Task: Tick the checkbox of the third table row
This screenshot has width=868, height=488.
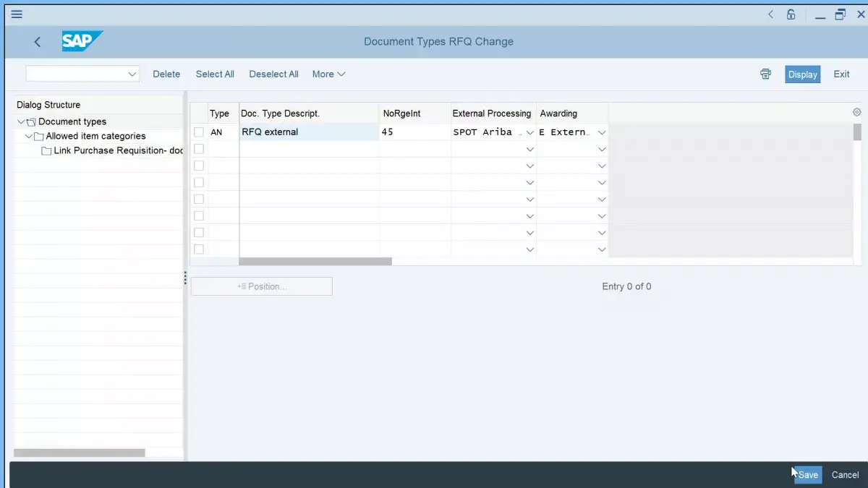Action: 199,166
